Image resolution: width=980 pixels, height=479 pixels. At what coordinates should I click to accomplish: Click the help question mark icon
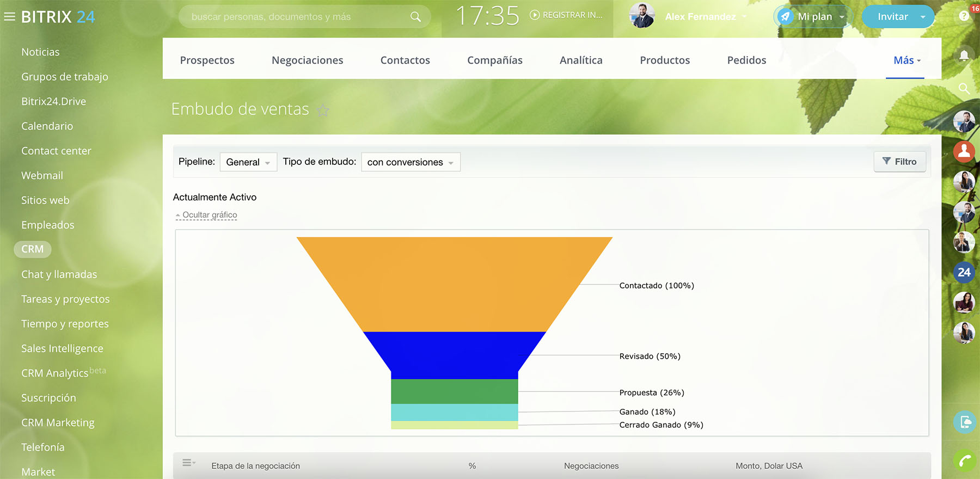[964, 16]
